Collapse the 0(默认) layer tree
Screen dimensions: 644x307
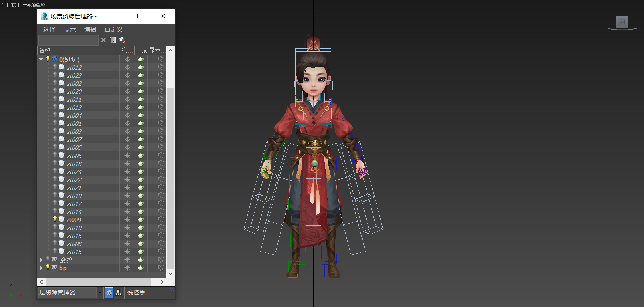41,59
